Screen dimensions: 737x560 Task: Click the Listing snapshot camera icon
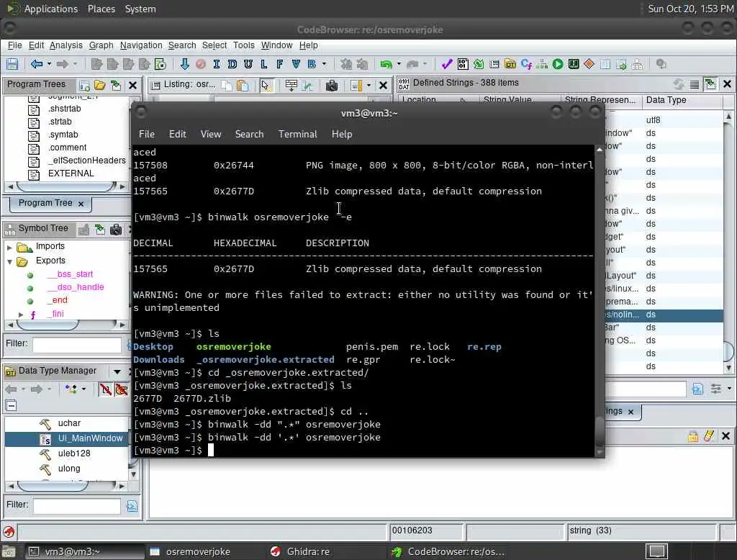(x=332, y=85)
